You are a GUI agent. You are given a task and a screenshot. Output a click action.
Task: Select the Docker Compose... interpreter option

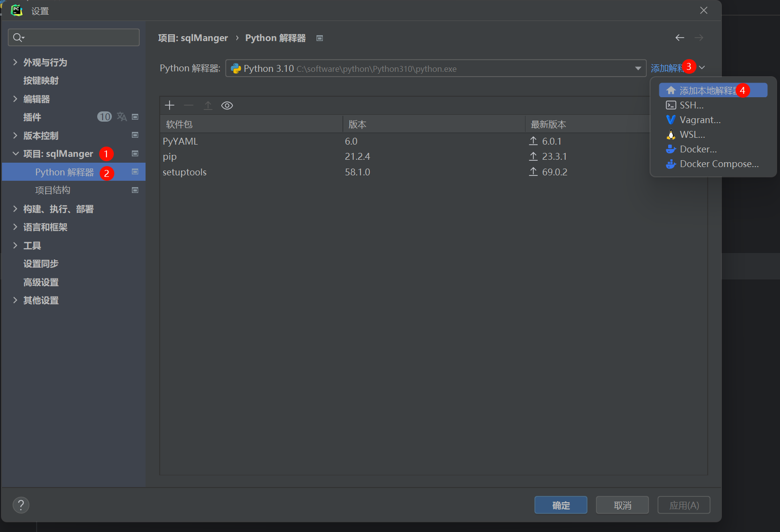click(713, 164)
